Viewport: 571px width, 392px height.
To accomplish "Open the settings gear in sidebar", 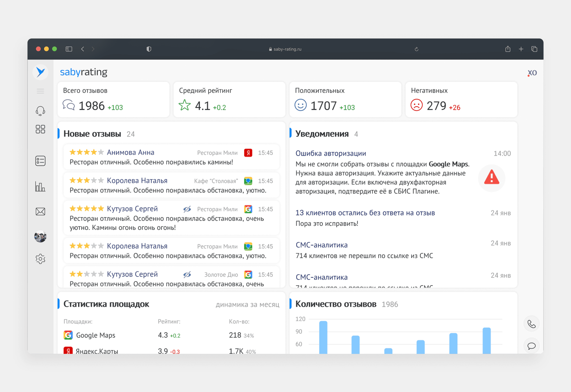I will click(x=40, y=259).
